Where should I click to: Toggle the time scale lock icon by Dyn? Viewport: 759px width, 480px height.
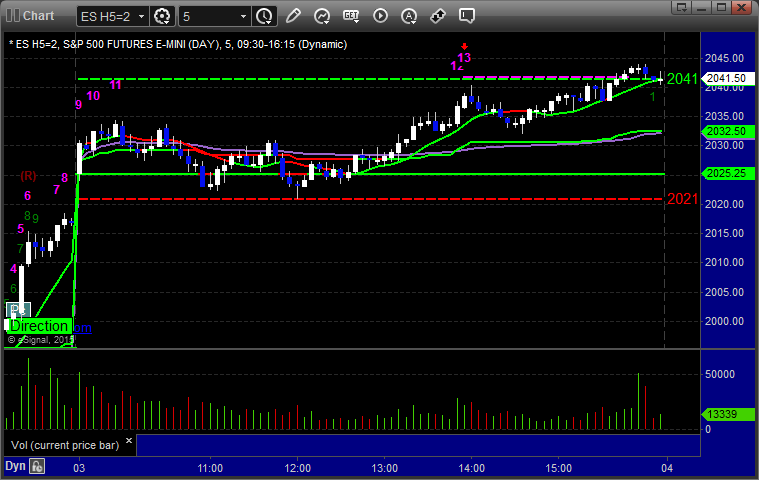point(37,467)
